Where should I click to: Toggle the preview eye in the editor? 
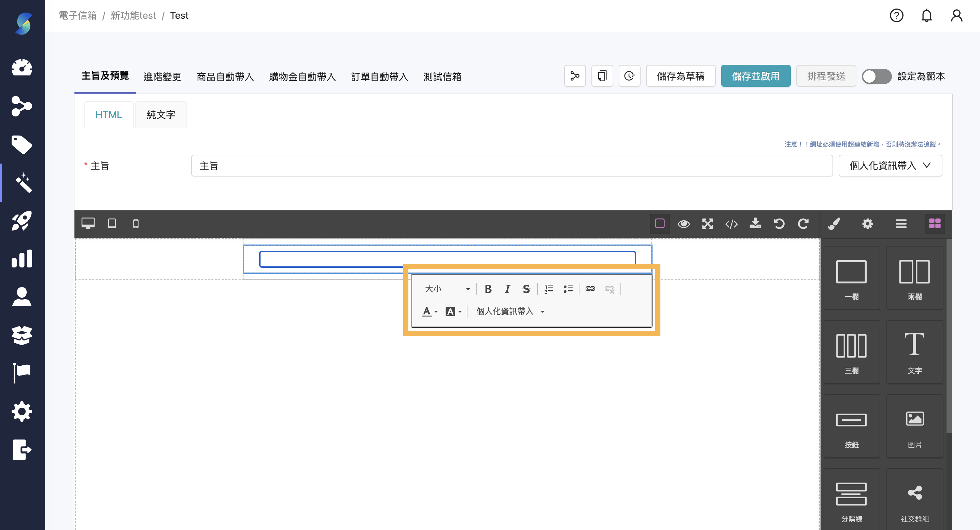click(684, 224)
